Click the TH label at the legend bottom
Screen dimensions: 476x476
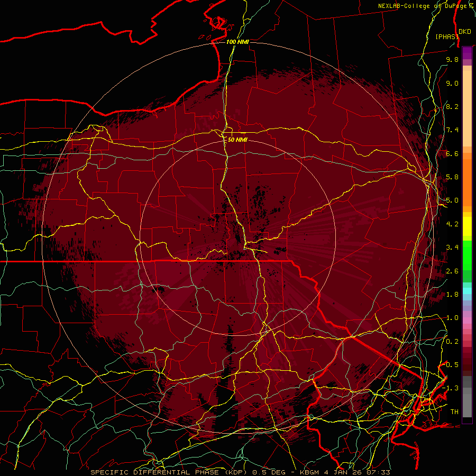click(x=454, y=412)
